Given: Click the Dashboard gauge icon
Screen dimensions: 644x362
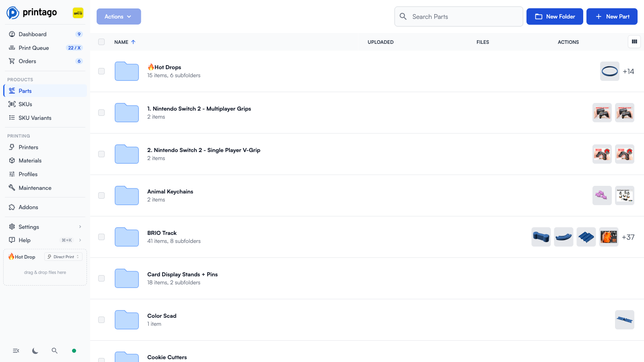Looking at the screenshot, I should coord(12,34).
